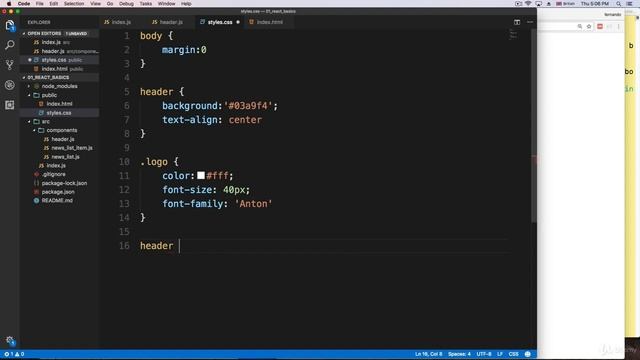Open the .gitignore file
This screenshot has height=360, width=640.
coord(60,174)
